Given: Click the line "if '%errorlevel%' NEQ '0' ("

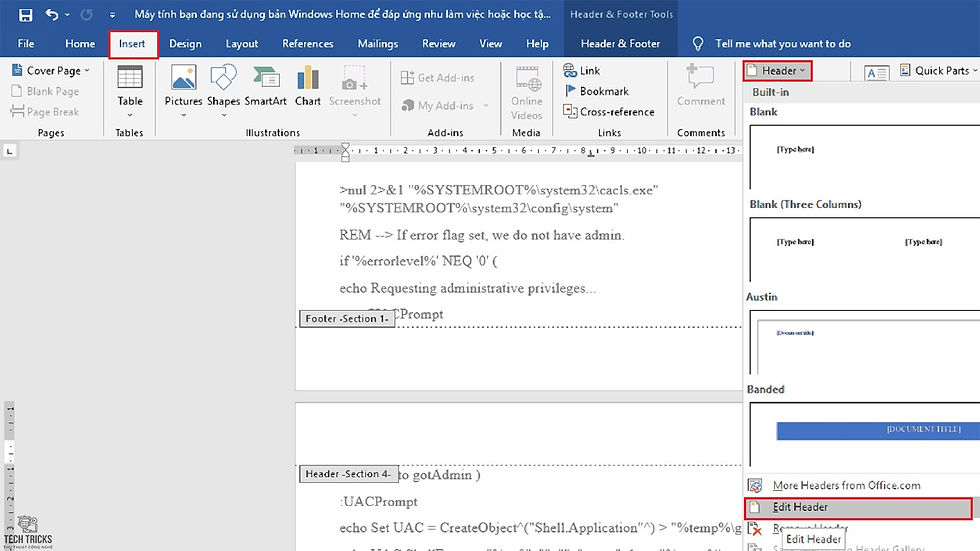Looking at the screenshot, I should click(418, 261).
